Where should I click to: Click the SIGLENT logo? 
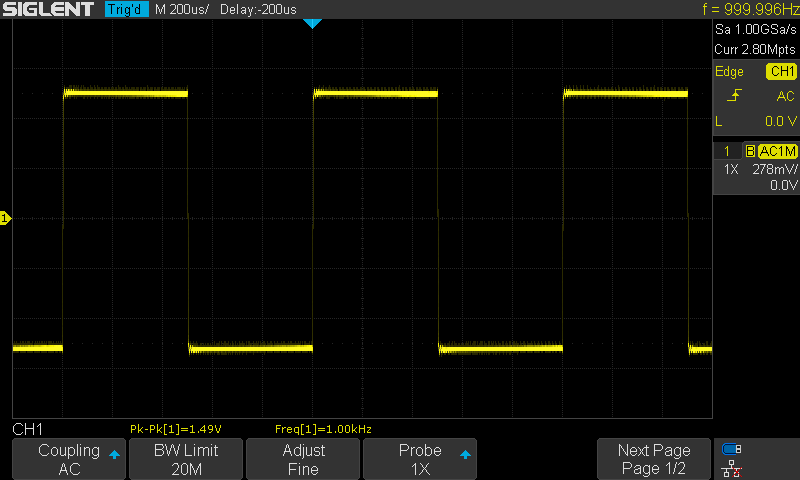tap(48, 9)
